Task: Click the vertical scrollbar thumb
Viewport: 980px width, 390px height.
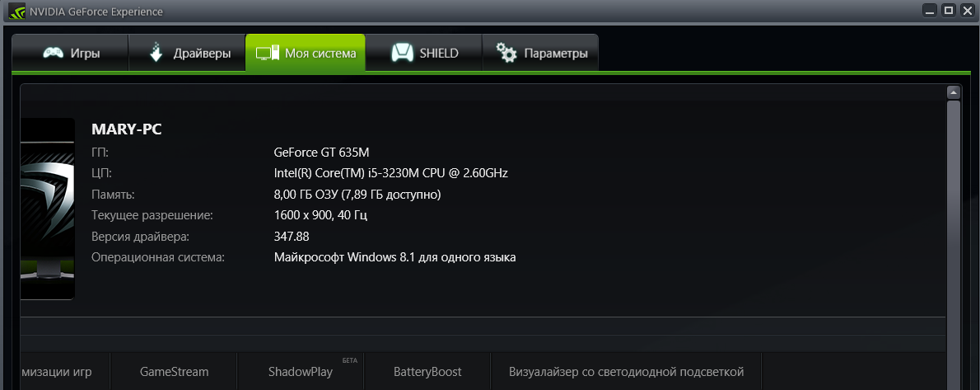Action: (x=953, y=244)
